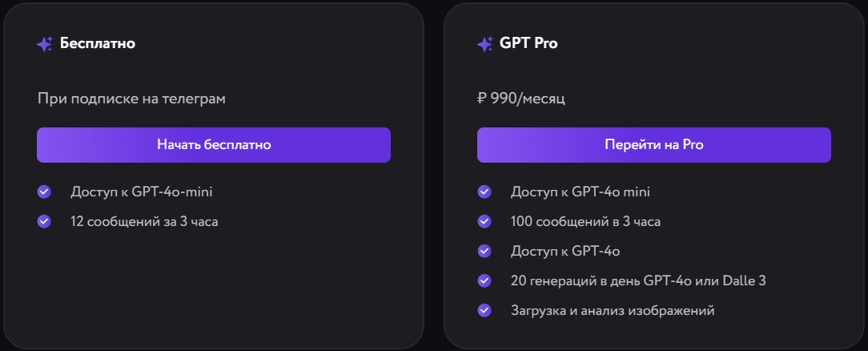The width and height of the screenshot is (868, 351).
Task: Click the checkmark beside Доступ к GPT-4o
Action: click(x=484, y=251)
